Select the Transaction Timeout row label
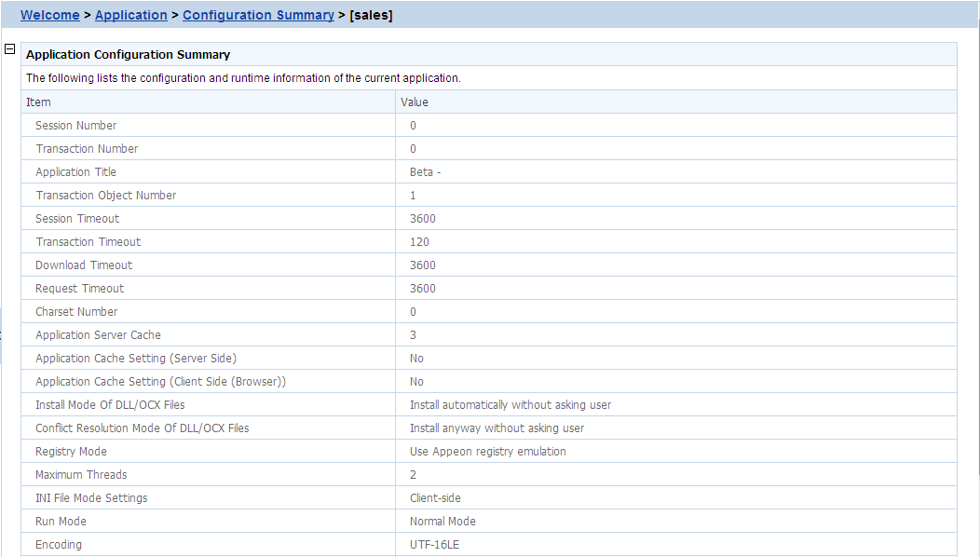 click(x=88, y=242)
